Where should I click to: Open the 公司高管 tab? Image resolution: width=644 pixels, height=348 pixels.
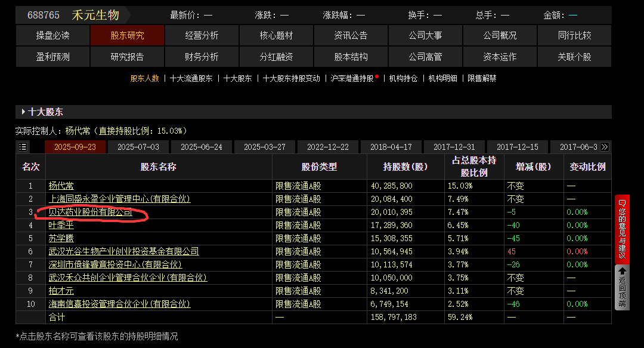(426, 57)
